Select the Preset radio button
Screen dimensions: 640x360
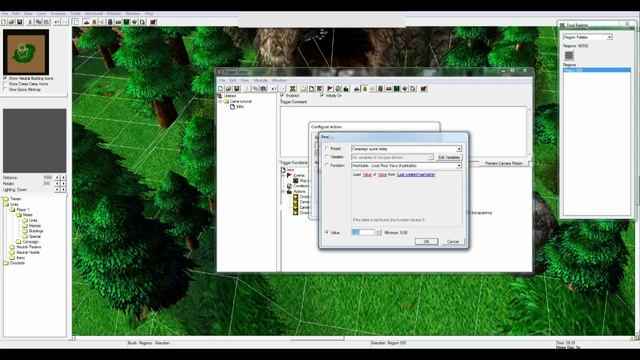coord(327,149)
